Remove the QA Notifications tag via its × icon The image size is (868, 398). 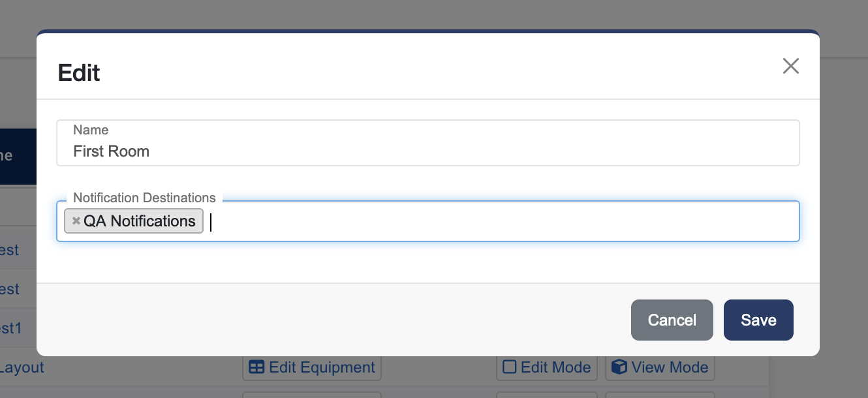pyautogui.click(x=76, y=221)
